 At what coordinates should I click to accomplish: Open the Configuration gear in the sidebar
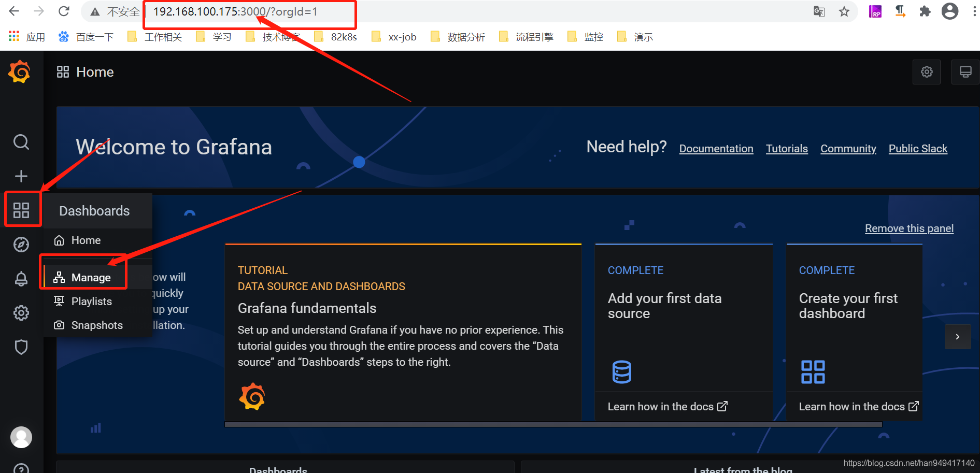(21, 313)
